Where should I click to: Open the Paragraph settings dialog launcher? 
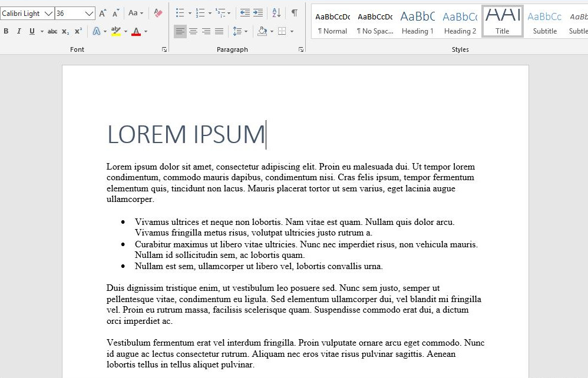point(301,50)
